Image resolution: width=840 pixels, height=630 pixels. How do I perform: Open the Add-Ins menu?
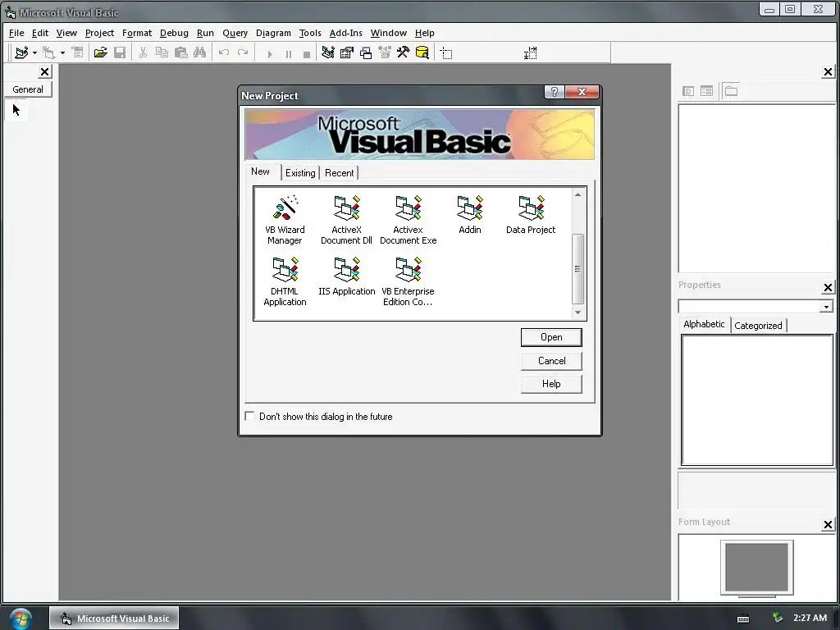point(345,33)
